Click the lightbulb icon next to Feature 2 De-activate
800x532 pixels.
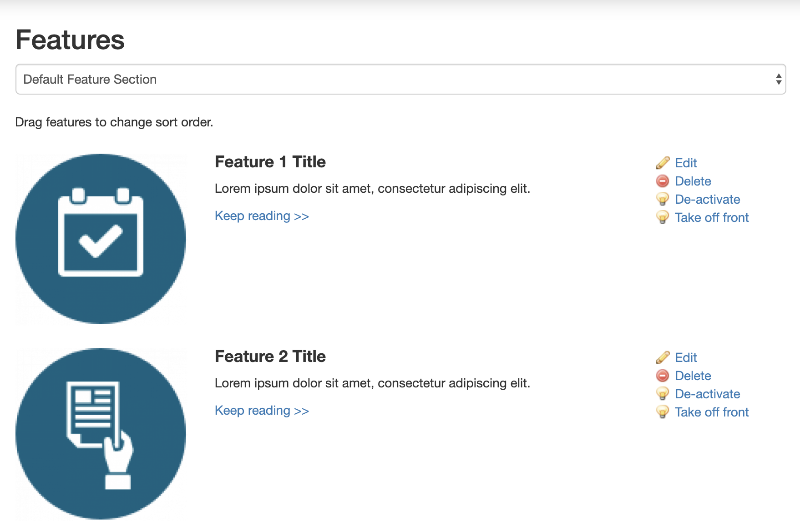point(663,394)
